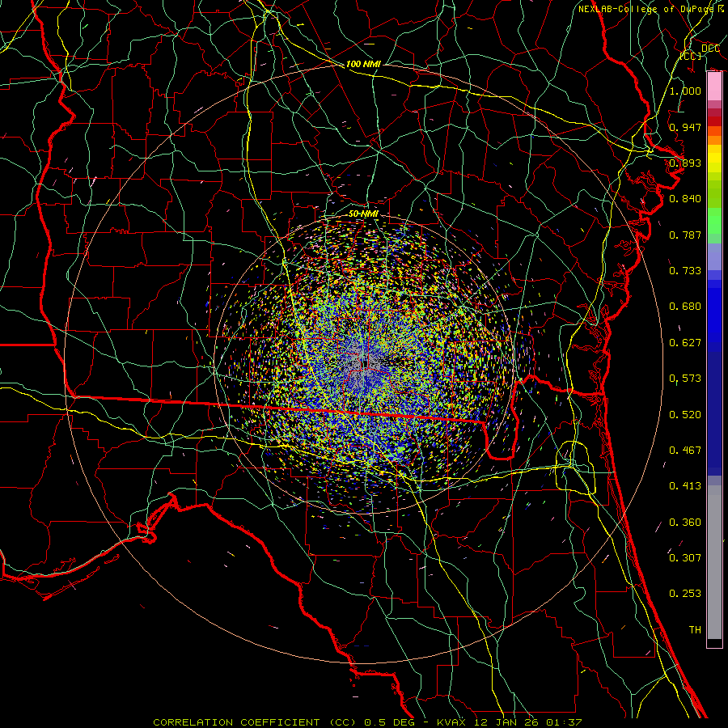This screenshot has height=728, width=728.
Task: Click the '0.253' scale value
Action: click(x=685, y=594)
